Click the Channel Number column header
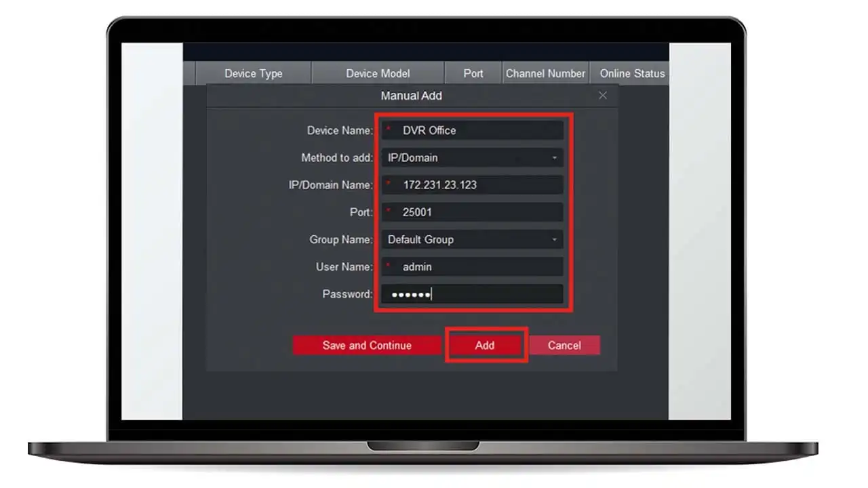 pos(545,73)
